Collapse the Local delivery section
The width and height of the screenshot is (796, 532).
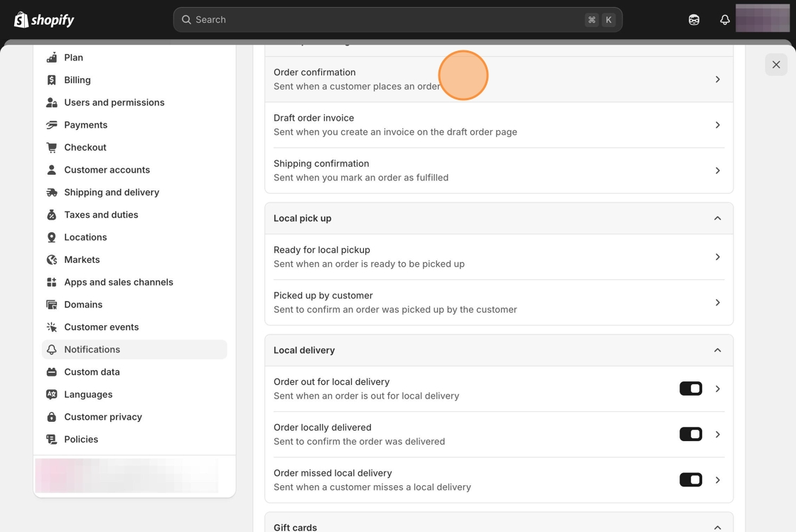[x=717, y=350]
